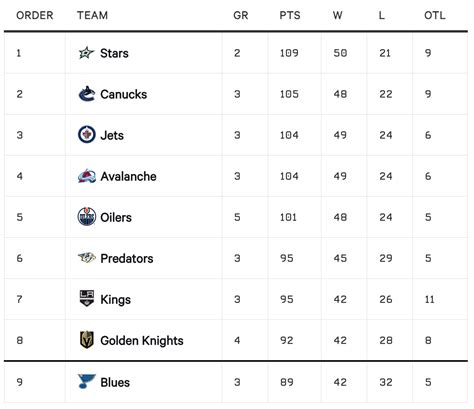Click the Stars points value 109
The image size is (474, 409).
point(289,53)
